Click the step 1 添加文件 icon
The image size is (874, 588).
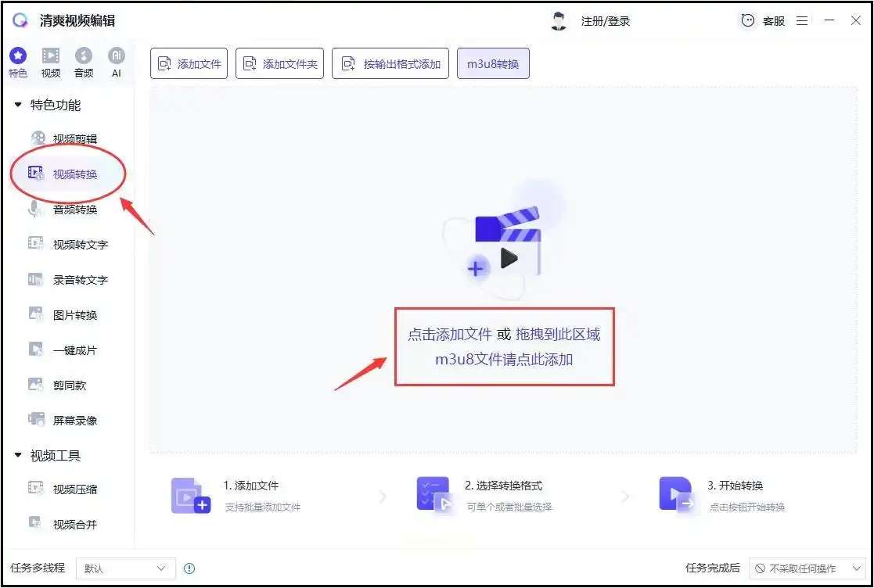191,496
